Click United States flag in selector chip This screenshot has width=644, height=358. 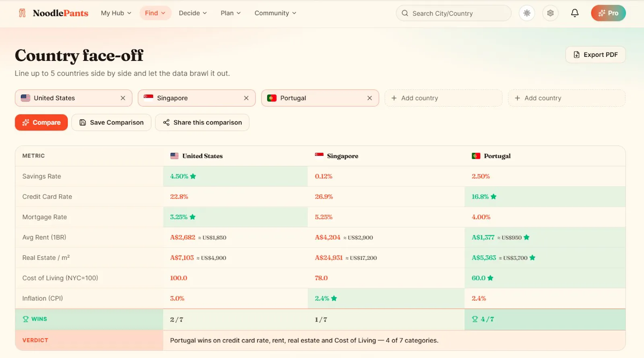(x=26, y=98)
